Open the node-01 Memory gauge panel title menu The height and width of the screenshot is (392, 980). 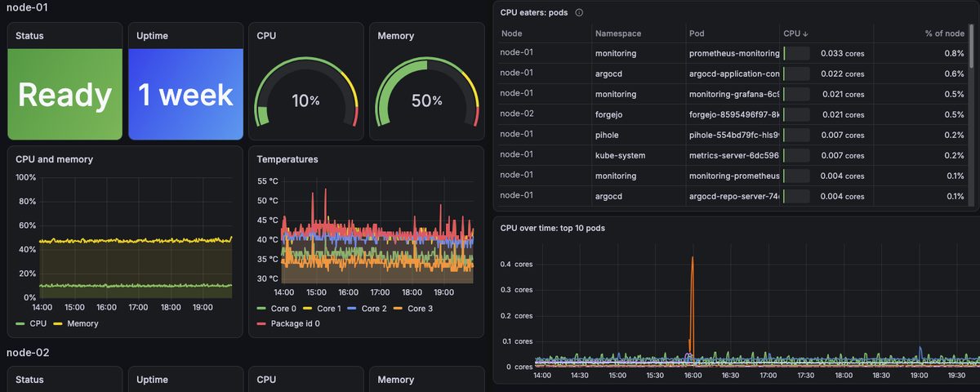pyautogui.click(x=396, y=36)
